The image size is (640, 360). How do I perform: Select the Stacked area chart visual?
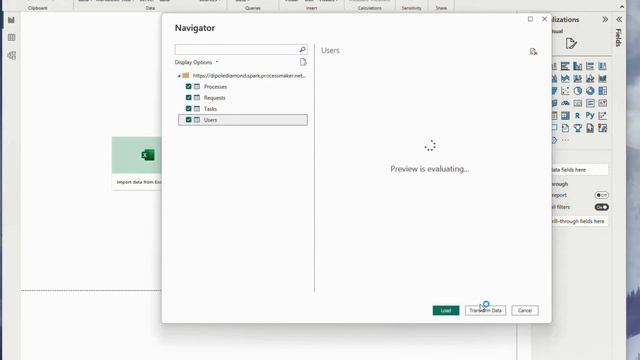(565, 78)
